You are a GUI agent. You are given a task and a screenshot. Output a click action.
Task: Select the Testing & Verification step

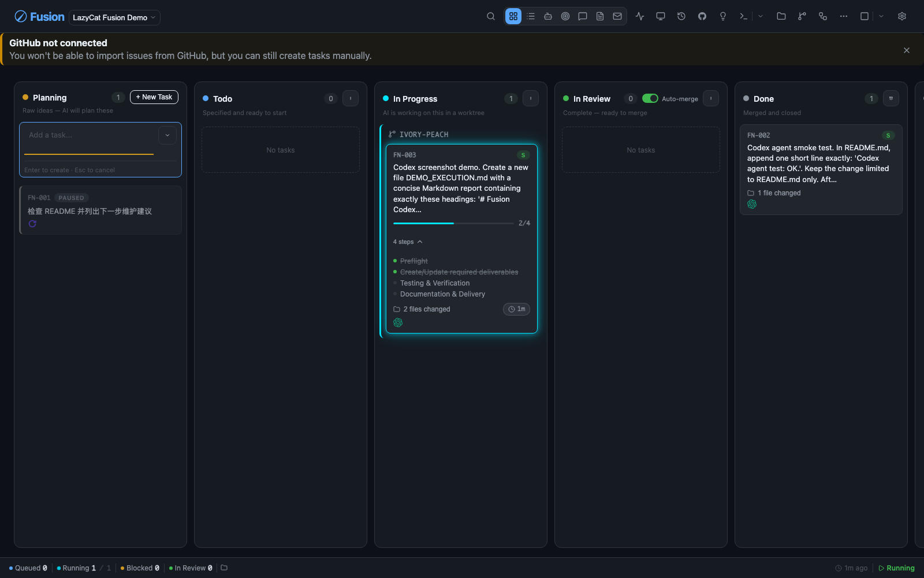pos(435,283)
